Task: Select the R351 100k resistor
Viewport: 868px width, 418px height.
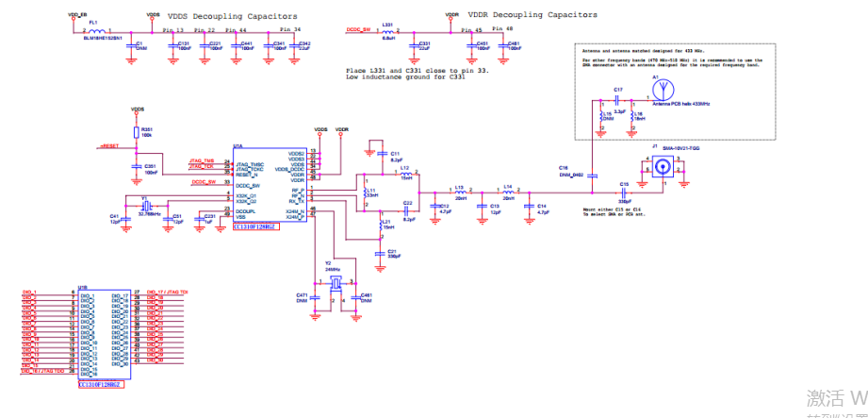Action: [x=137, y=133]
